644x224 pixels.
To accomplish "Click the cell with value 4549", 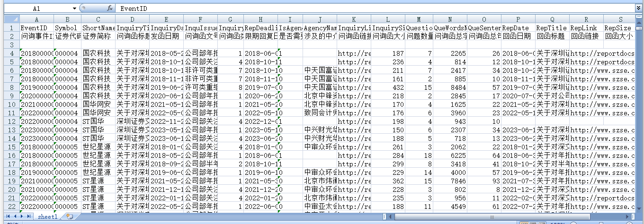I will pos(450,207).
